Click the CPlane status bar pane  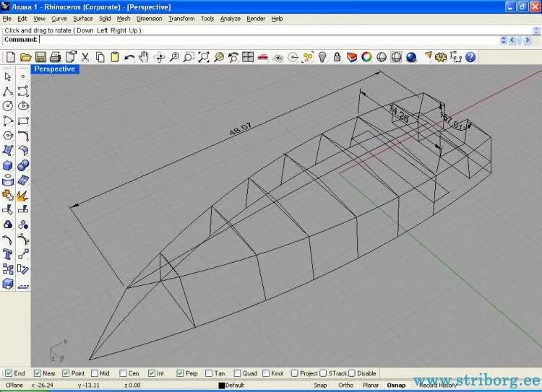(14, 385)
